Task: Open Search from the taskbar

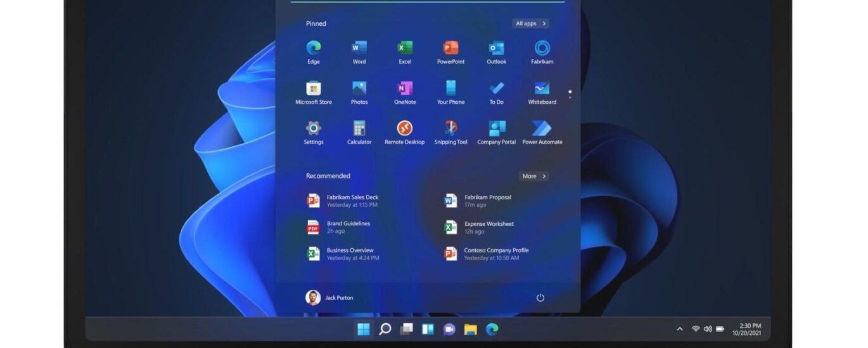Action: (385, 329)
